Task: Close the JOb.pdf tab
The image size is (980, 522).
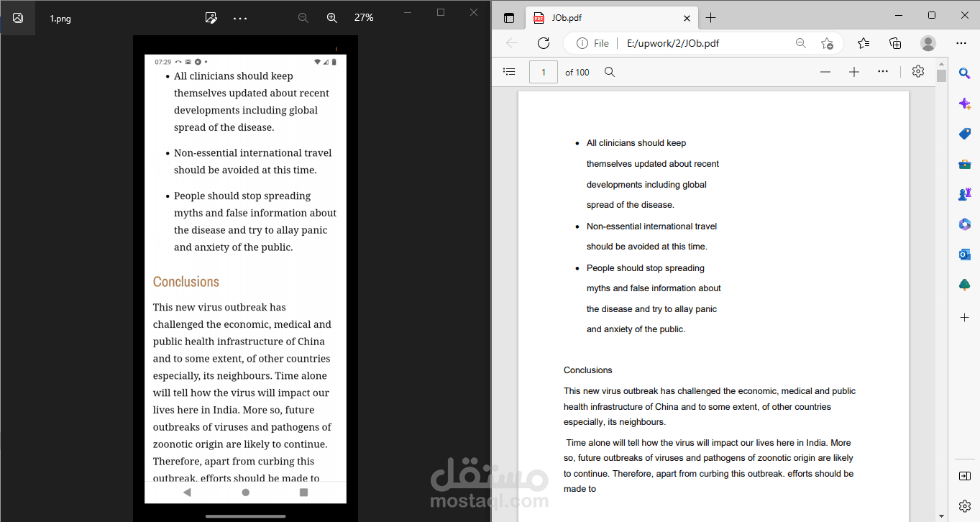Action: coord(687,19)
